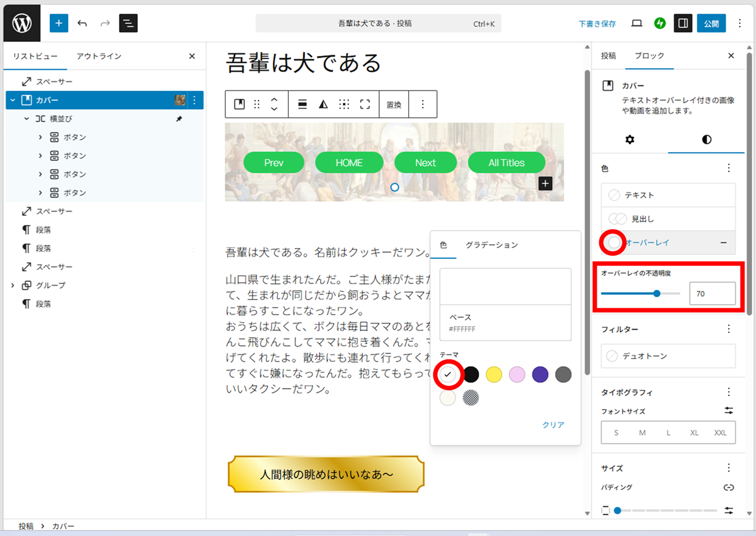Click the クリア link in color popover
Screen dimensions: 756x536
pos(553,424)
